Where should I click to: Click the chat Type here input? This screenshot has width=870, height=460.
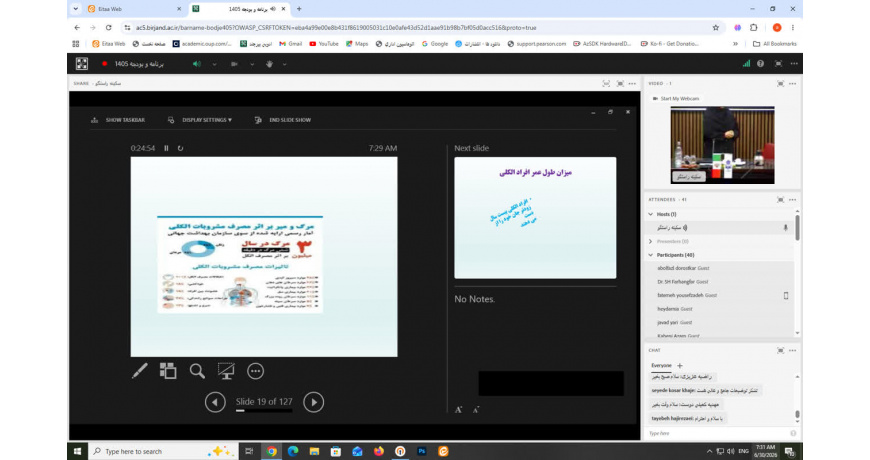click(x=719, y=433)
